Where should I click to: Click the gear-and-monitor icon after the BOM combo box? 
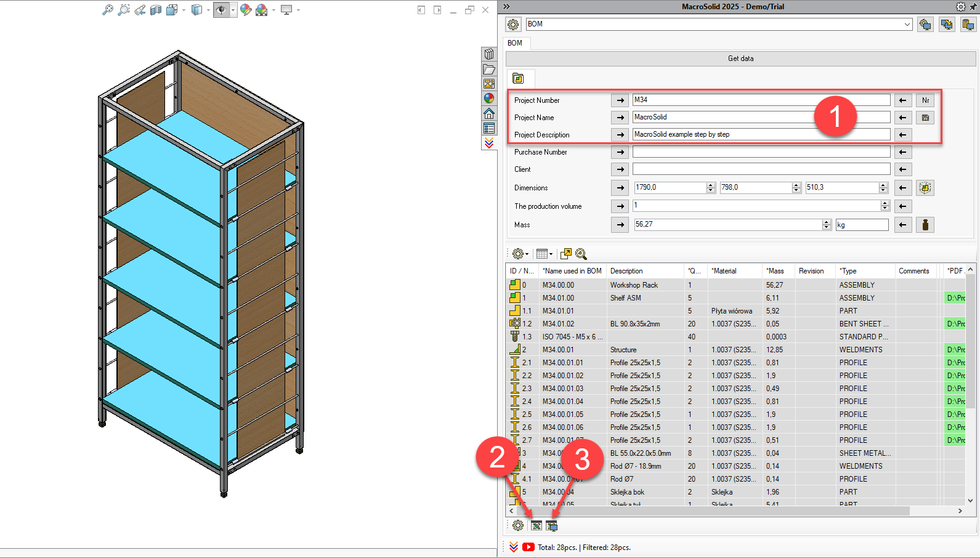(x=925, y=25)
